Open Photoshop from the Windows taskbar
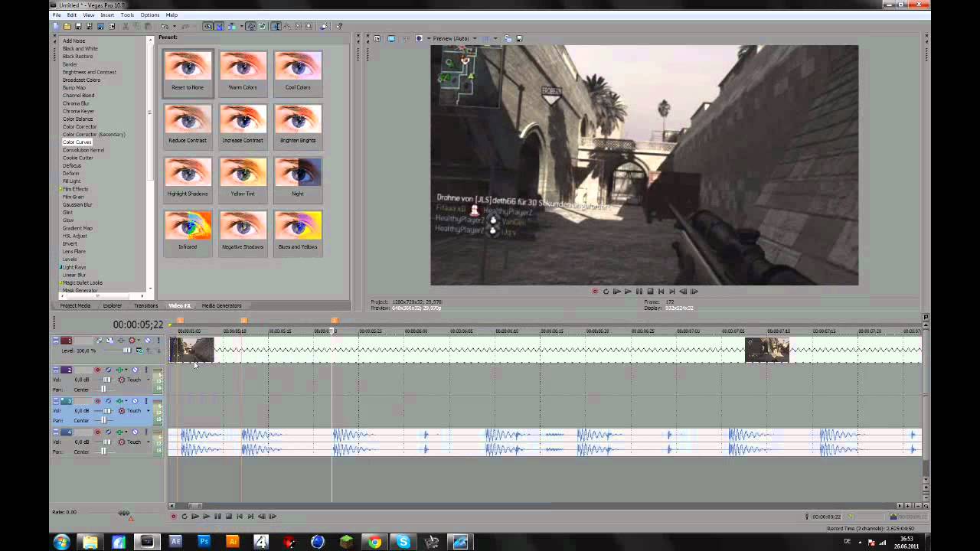The height and width of the screenshot is (551, 980). 204,542
